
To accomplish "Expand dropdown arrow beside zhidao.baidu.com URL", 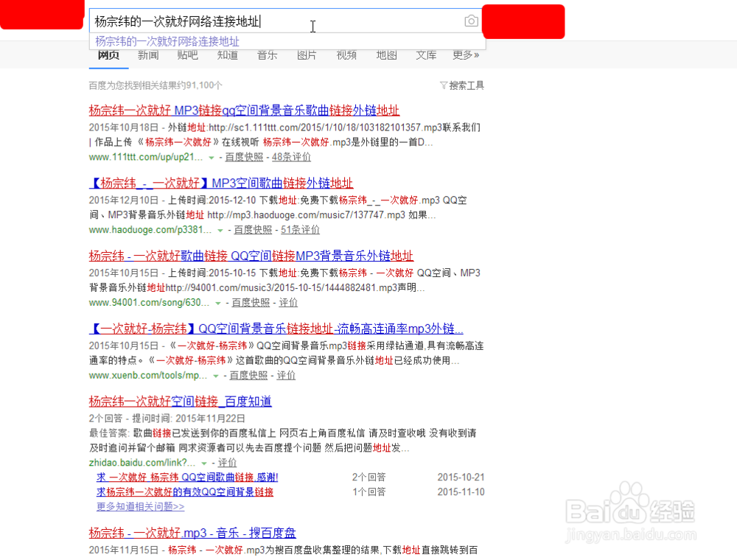I will 204,463.
